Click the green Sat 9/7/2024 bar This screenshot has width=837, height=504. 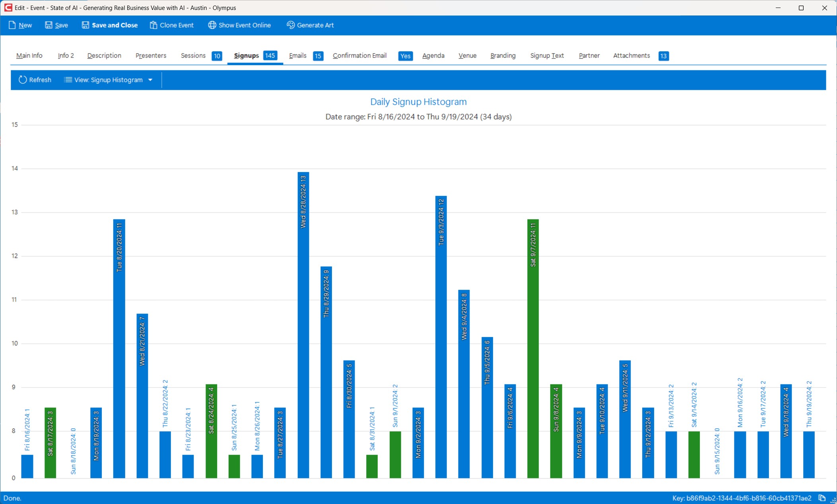click(x=533, y=349)
